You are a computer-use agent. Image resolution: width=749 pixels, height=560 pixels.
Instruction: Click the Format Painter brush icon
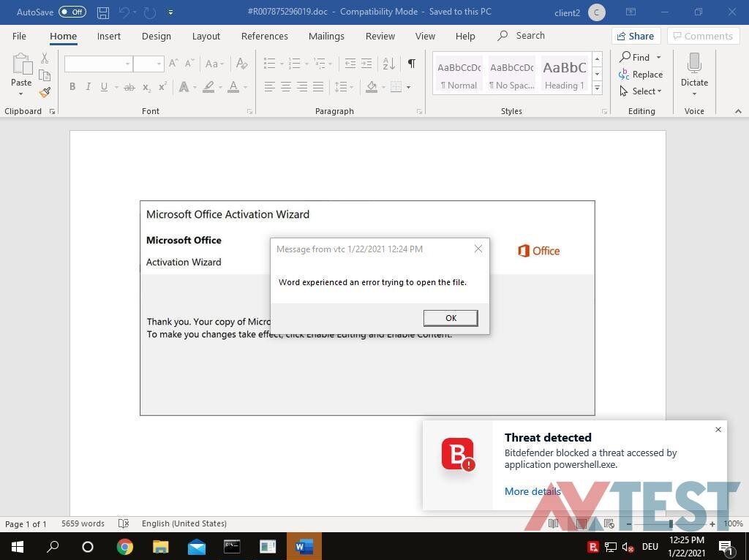coord(45,92)
